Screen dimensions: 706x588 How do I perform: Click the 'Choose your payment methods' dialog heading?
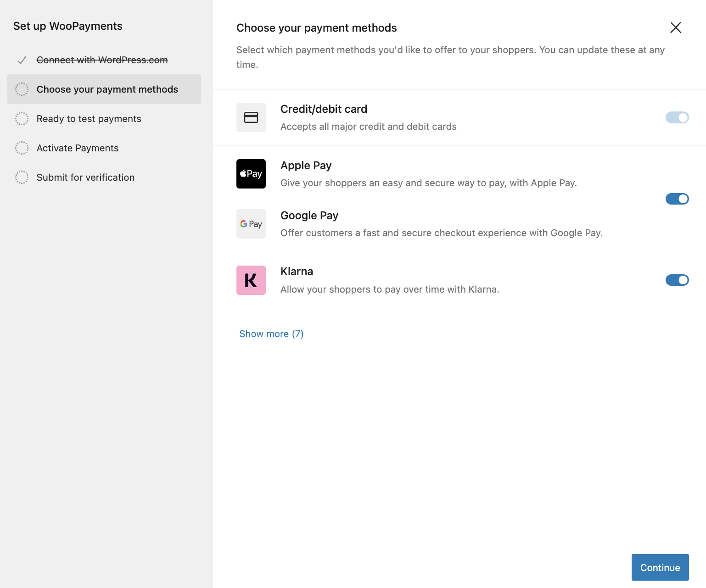[317, 28]
